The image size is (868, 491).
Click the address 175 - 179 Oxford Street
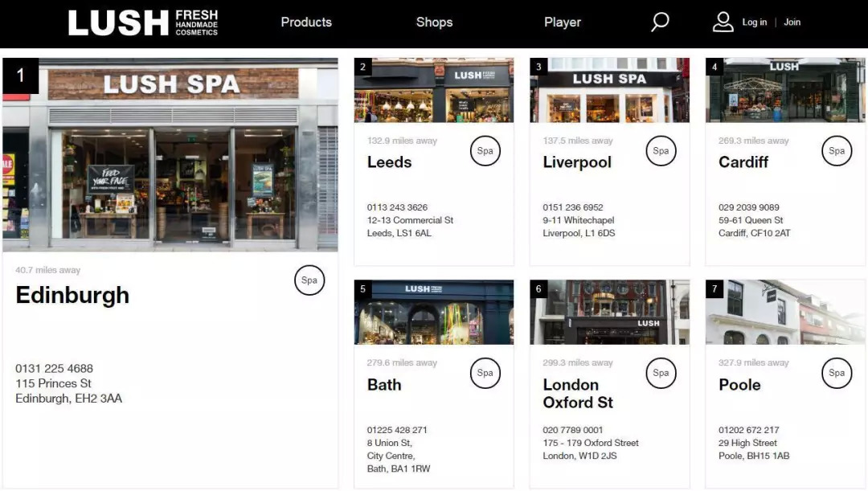pyautogui.click(x=591, y=443)
